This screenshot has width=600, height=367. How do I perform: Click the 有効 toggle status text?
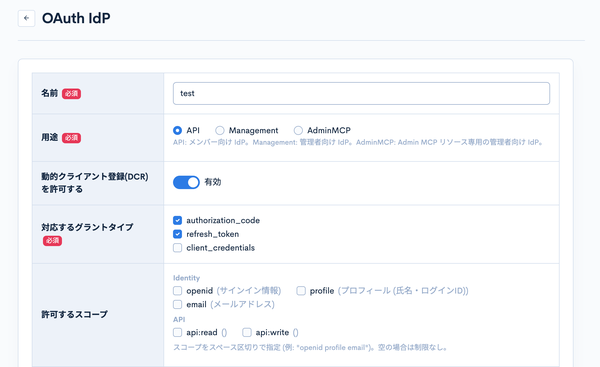point(213,182)
